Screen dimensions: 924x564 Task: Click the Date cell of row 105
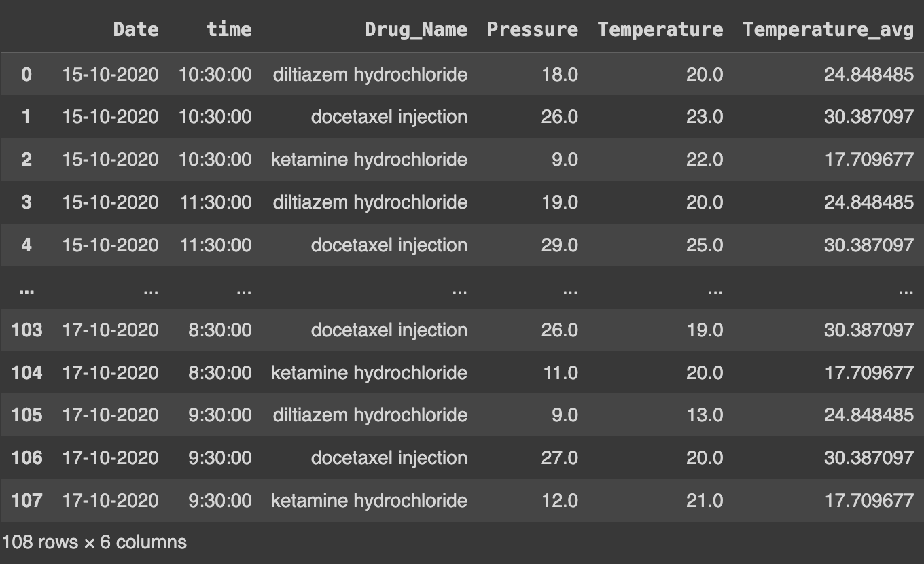(x=110, y=415)
